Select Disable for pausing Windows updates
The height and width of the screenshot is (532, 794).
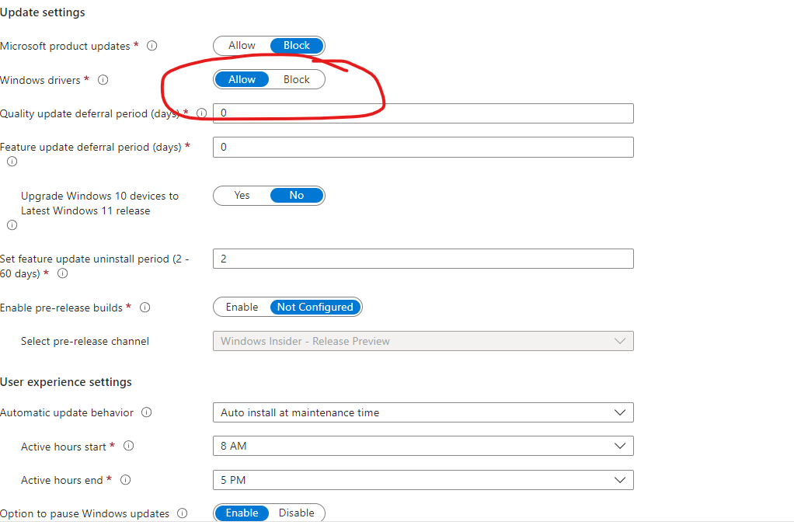coord(296,513)
